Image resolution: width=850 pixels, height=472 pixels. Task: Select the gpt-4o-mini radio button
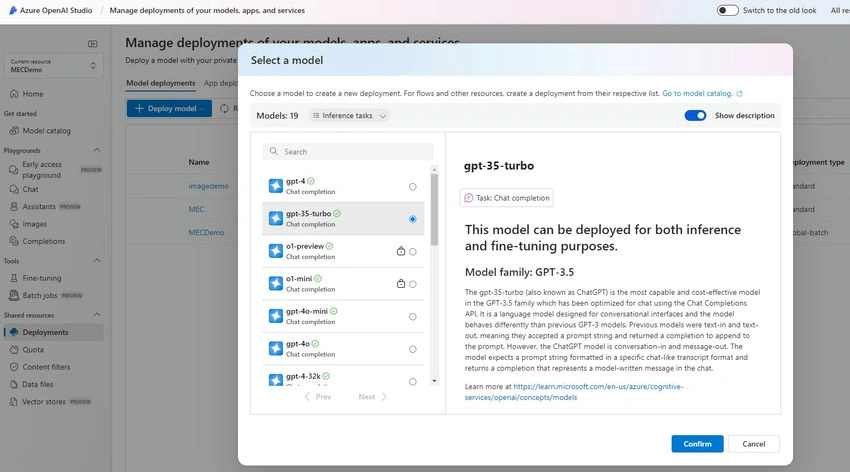coord(413,316)
